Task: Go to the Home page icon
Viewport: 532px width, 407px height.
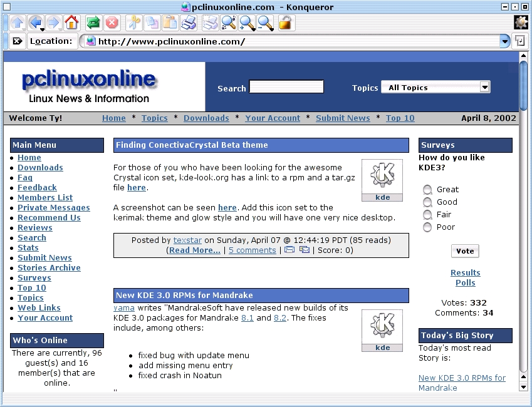Action: pyautogui.click(x=71, y=23)
